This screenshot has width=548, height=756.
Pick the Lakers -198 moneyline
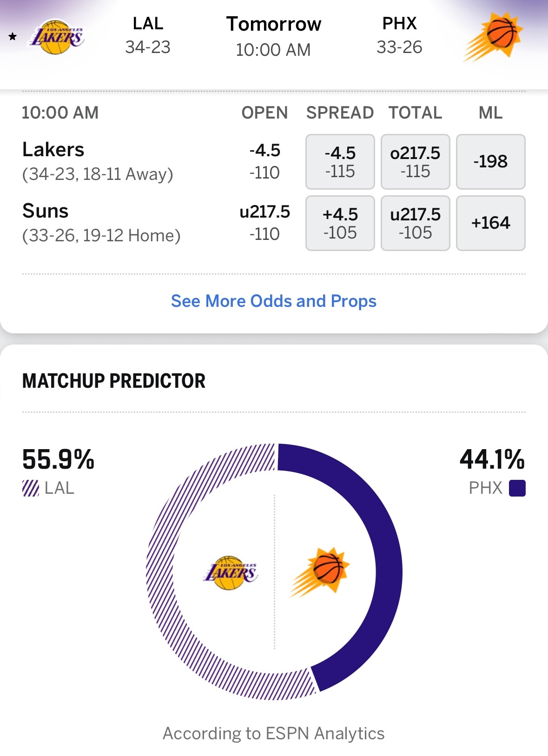(490, 162)
